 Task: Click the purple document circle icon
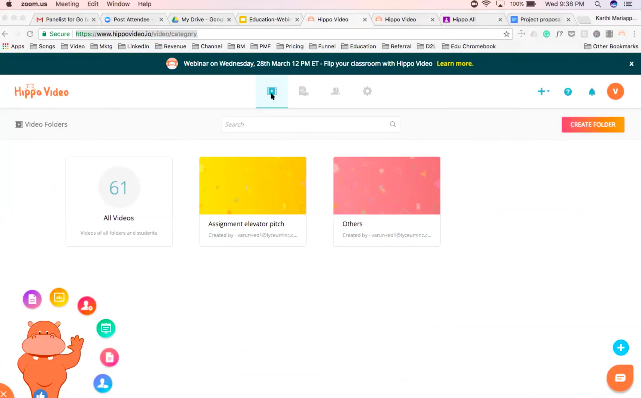tap(32, 300)
